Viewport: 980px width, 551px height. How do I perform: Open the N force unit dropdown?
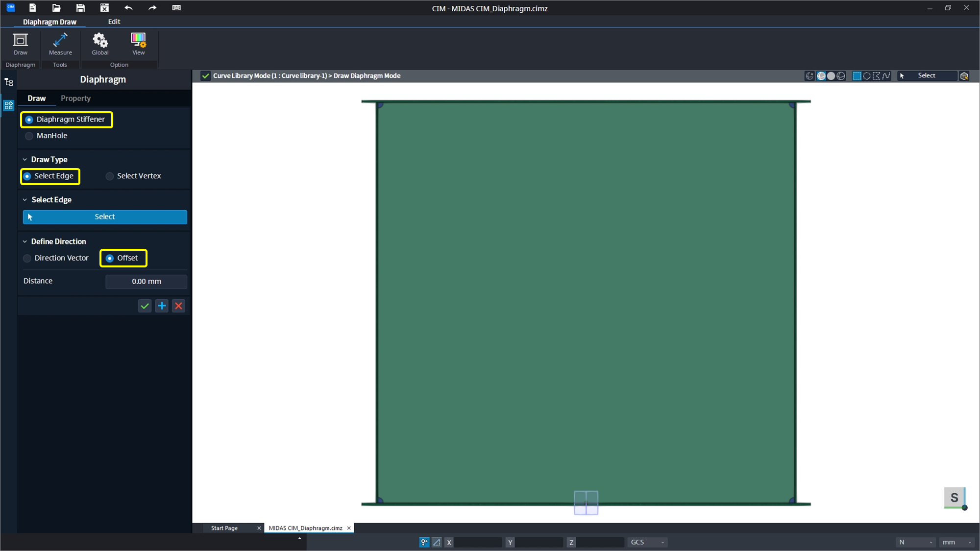916,542
